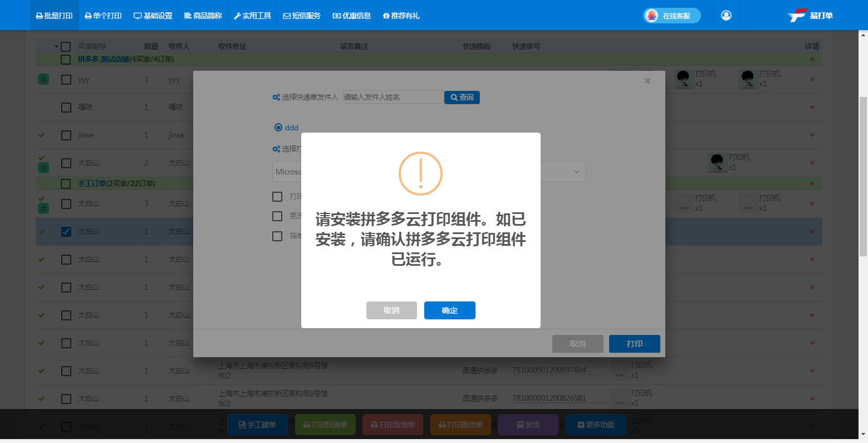
Task: Tick the checkbox beside 打印 option in dialog
Action: (277, 197)
